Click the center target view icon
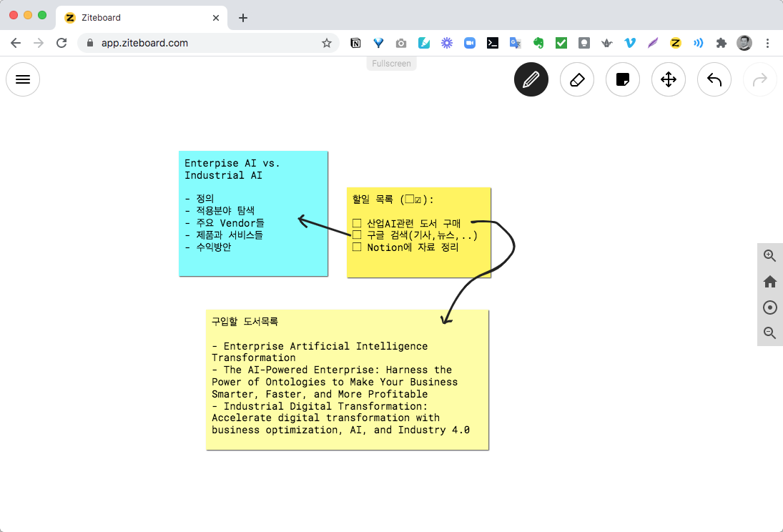Viewport: 783px width, 532px height. point(770,307)
